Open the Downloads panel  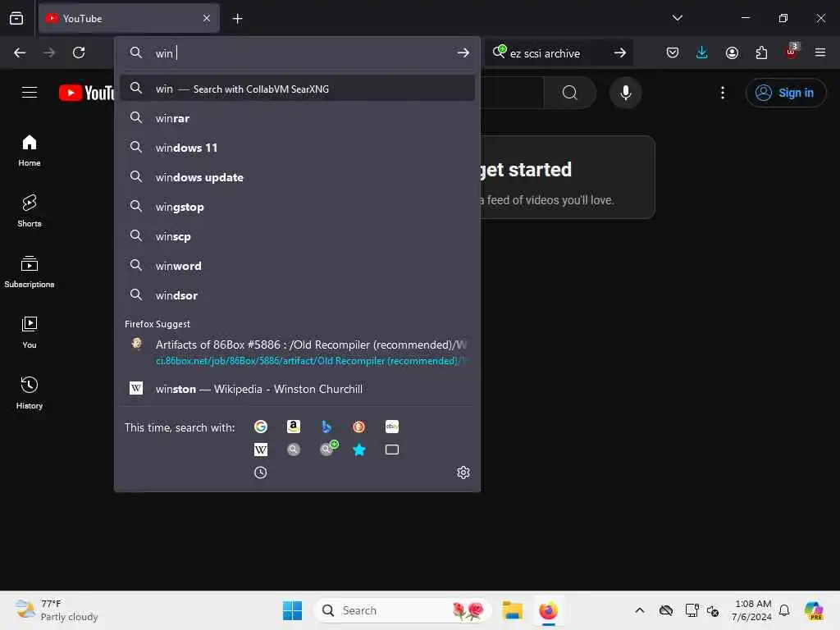tap(702, 52)
